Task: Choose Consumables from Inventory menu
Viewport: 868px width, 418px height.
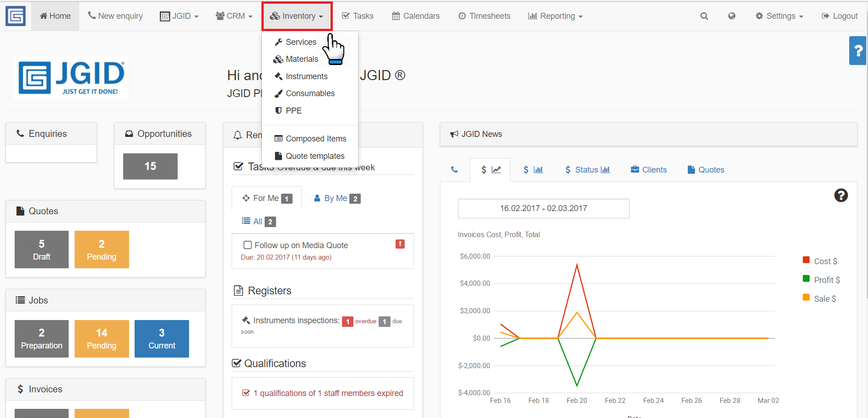Action: [x=304, y=93]
